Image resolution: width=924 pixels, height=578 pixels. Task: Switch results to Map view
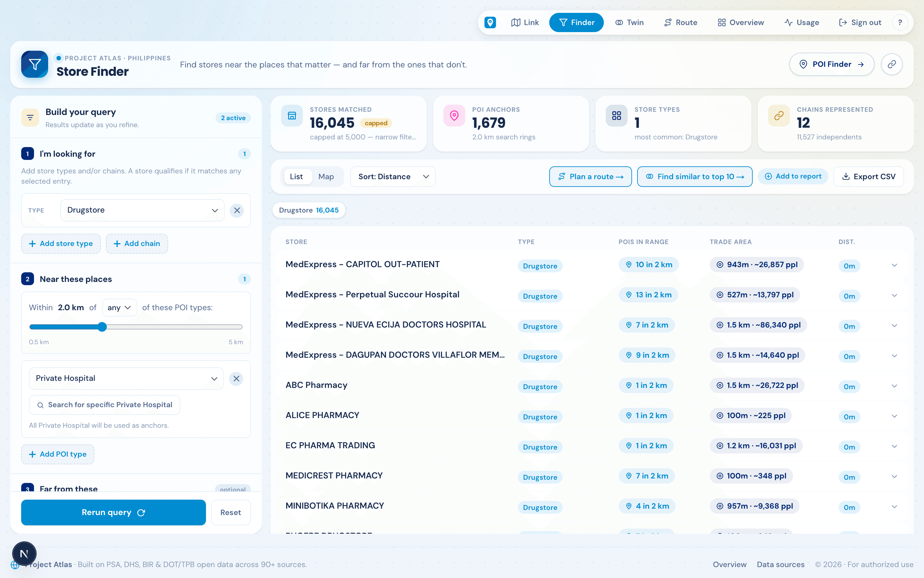coord(326,177)
